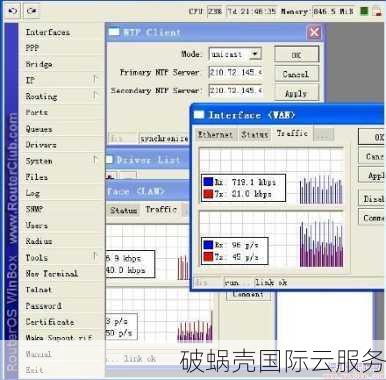Open the Users menu item

pyautogui.click(x=37, y=225)
